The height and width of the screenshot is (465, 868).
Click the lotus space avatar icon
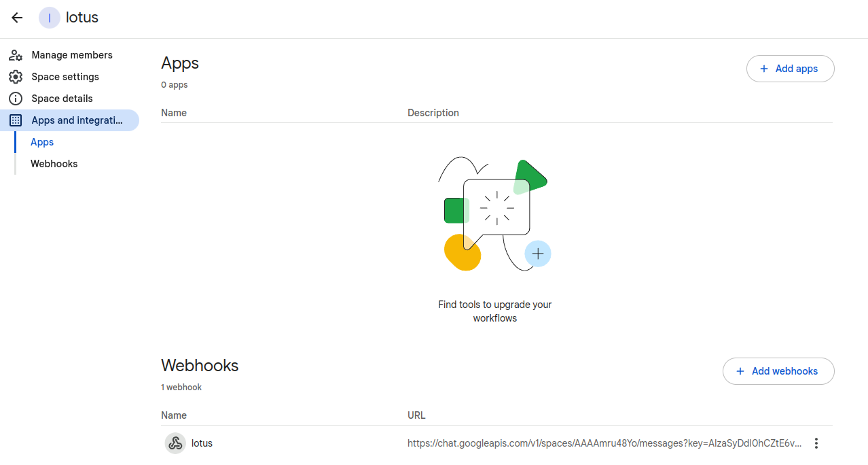[50, 18]
